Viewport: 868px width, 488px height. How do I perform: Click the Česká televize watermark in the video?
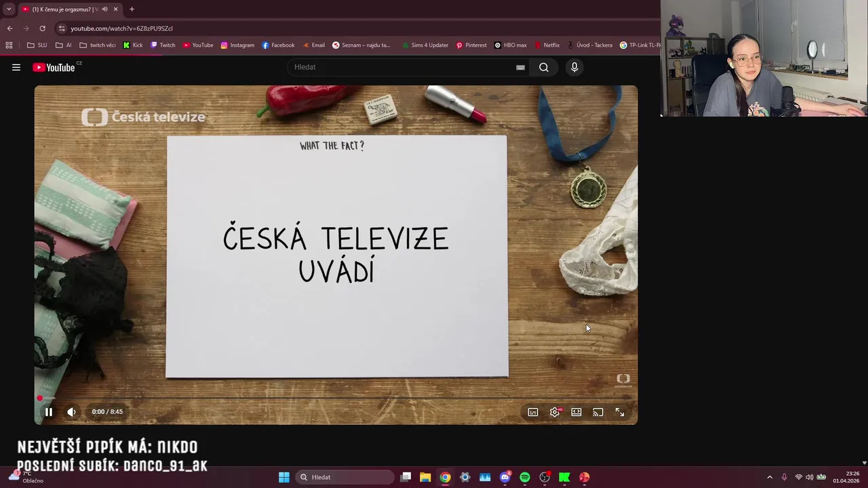(x=143, y=117)
